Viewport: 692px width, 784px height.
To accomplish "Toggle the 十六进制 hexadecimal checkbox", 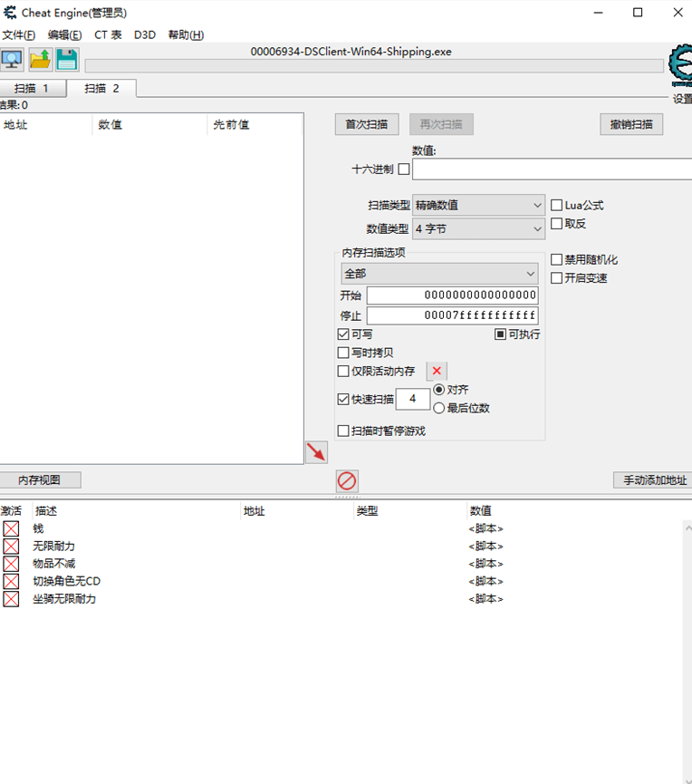I will (x=404, y=169).
